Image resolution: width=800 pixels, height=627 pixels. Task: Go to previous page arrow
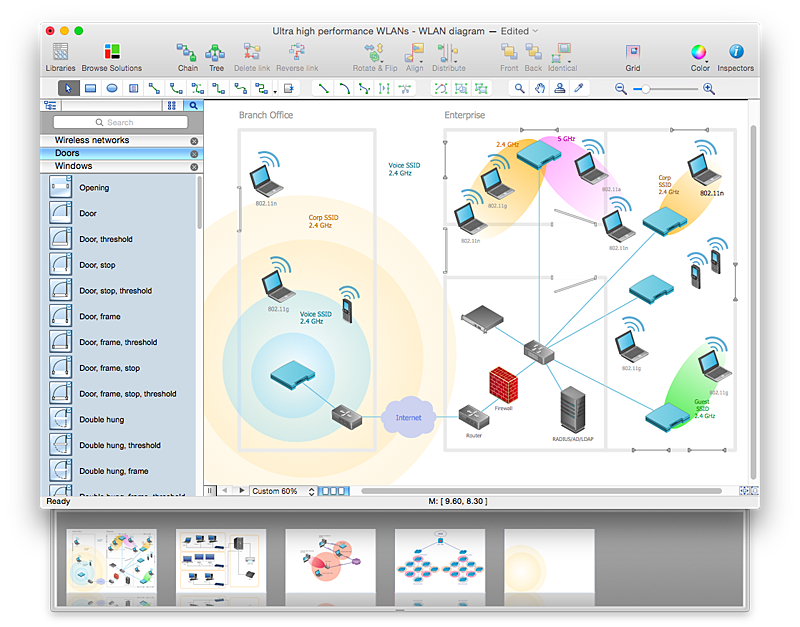pyautogui.click(x=224, y=490)
